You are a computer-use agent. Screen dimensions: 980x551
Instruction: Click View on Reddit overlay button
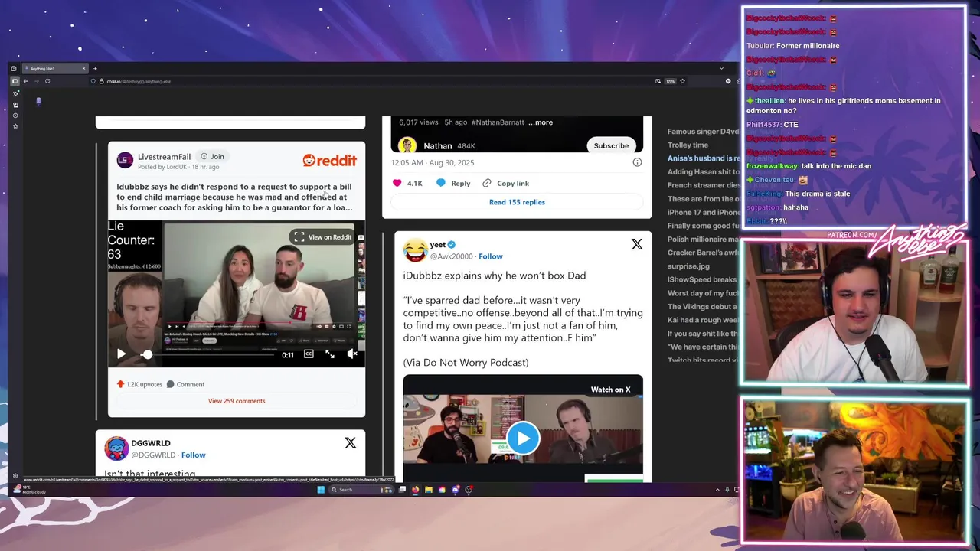322,237
